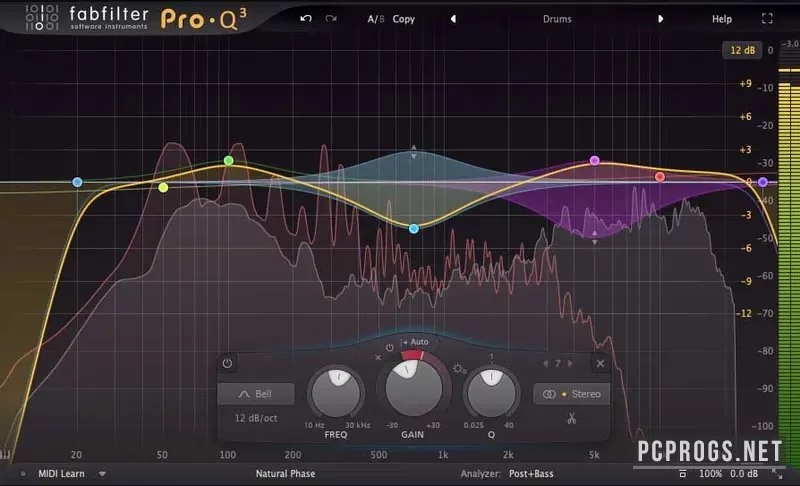Click the resize interface corner icon
Screen dimensions: 800x486
click(777, 474)
